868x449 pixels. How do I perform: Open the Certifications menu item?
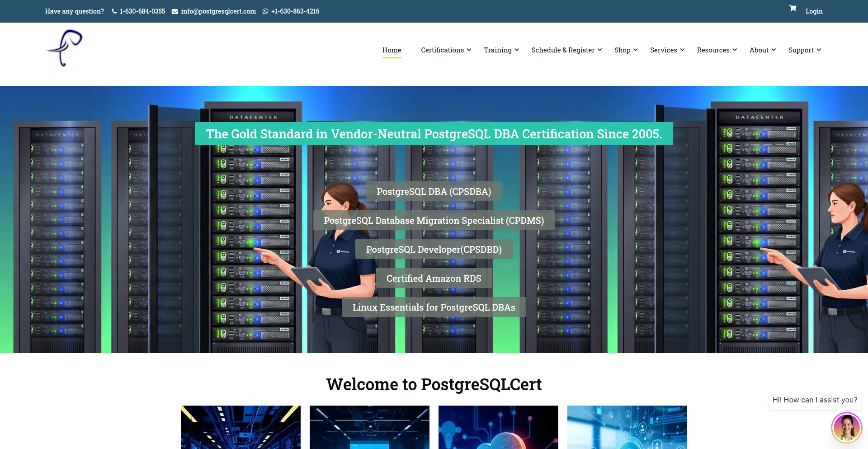click(442, 50)
